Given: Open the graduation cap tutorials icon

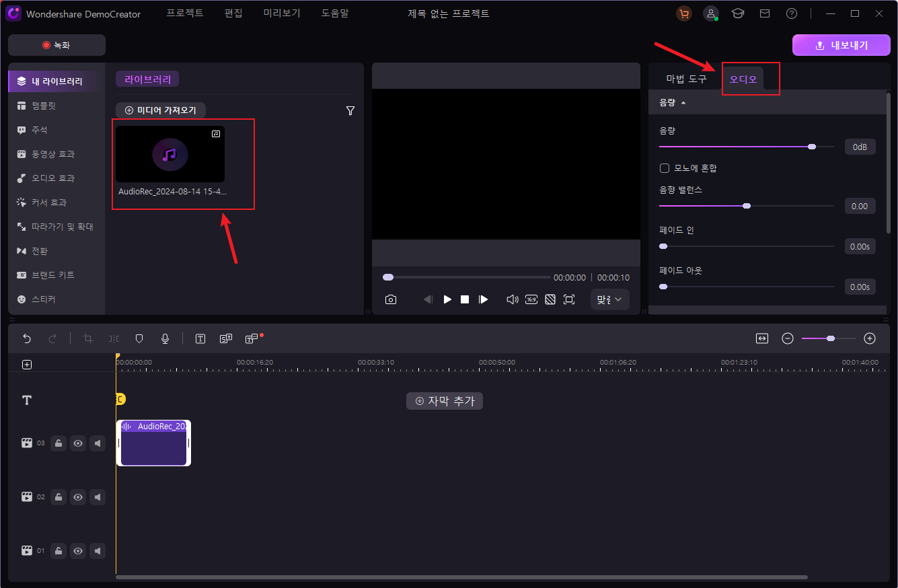Looking at the screenshot, I should click(738, 13).
